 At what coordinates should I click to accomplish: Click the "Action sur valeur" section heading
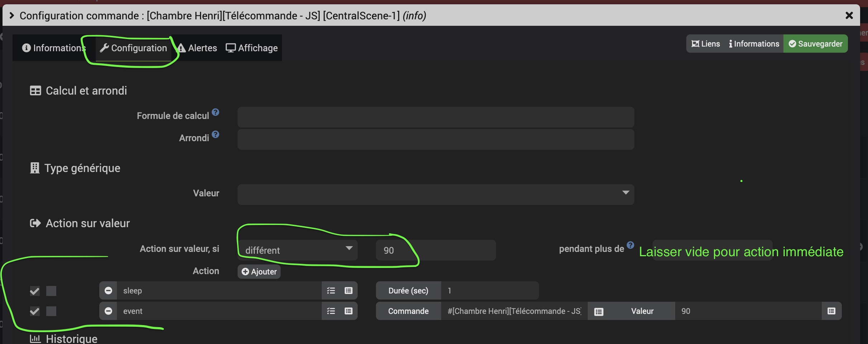pos(88,223)
